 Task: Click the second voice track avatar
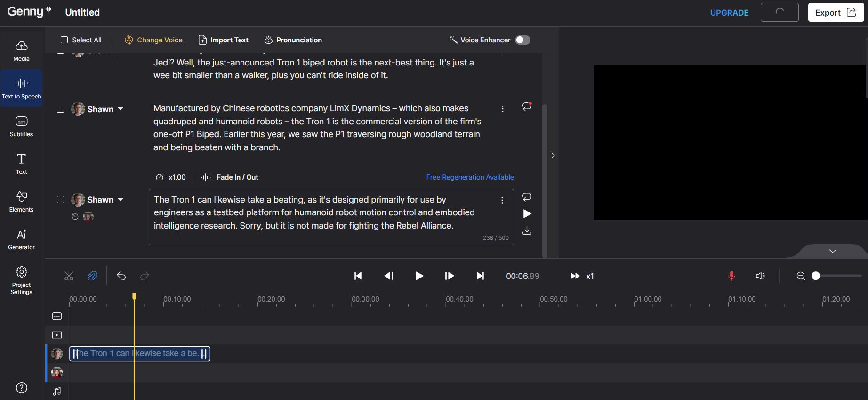57,373
